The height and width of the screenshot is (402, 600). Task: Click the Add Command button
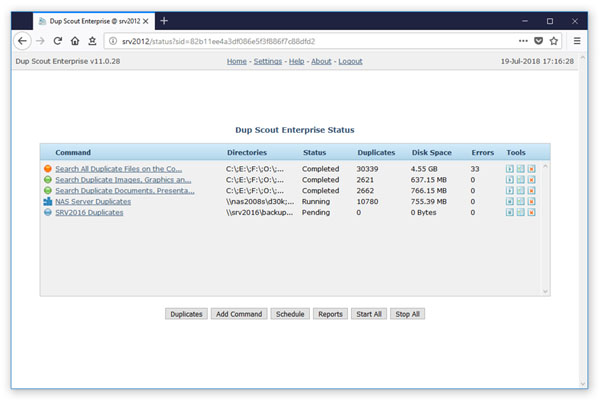coord(239,314)
